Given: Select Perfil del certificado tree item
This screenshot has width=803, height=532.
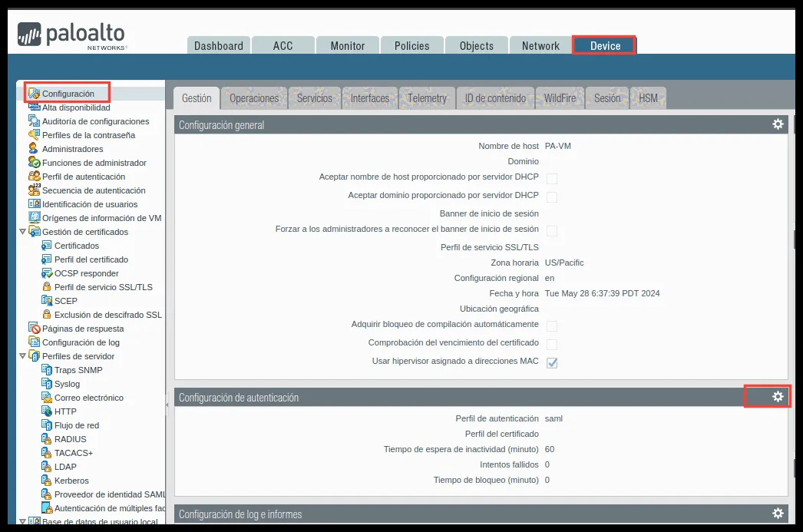Looking at the screenshot, I should tap(91, 259).
